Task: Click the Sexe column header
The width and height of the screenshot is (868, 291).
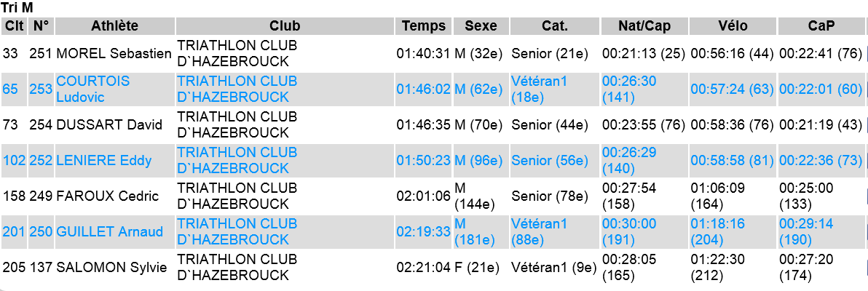Action: pos(481,26)
